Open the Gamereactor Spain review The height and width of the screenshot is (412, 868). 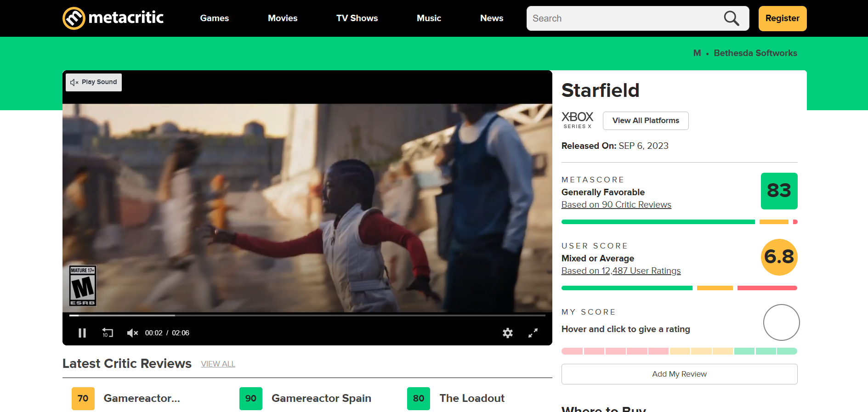[321, 398]
